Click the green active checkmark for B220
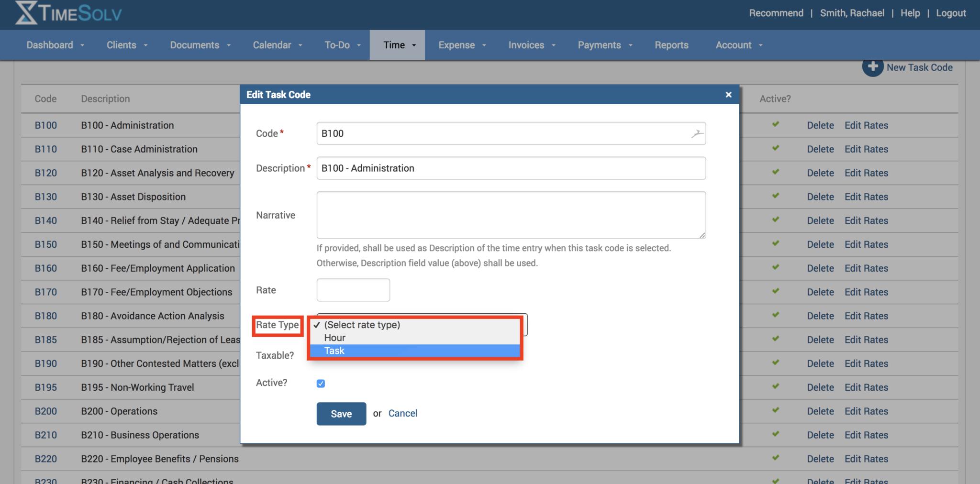Image resolution: width=980 pixels, height=484 pixels. point(775,458)
